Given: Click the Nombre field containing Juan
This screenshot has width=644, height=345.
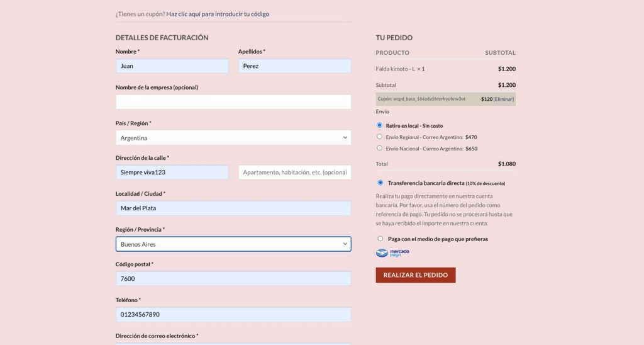Looking at the screenshot, I should [172, 66].
